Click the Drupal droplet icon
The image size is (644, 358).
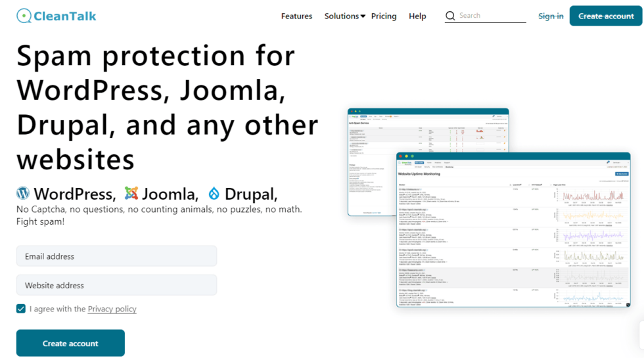(x=214, y=193)
